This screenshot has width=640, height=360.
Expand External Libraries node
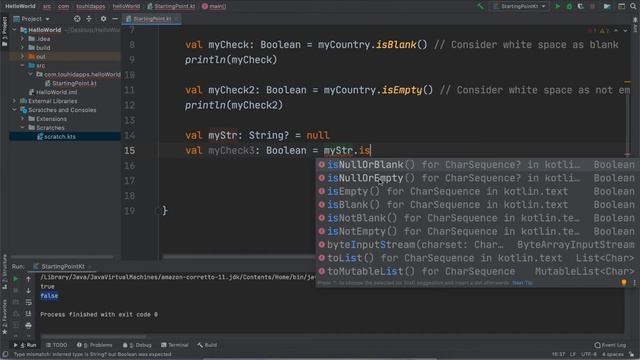15,101
